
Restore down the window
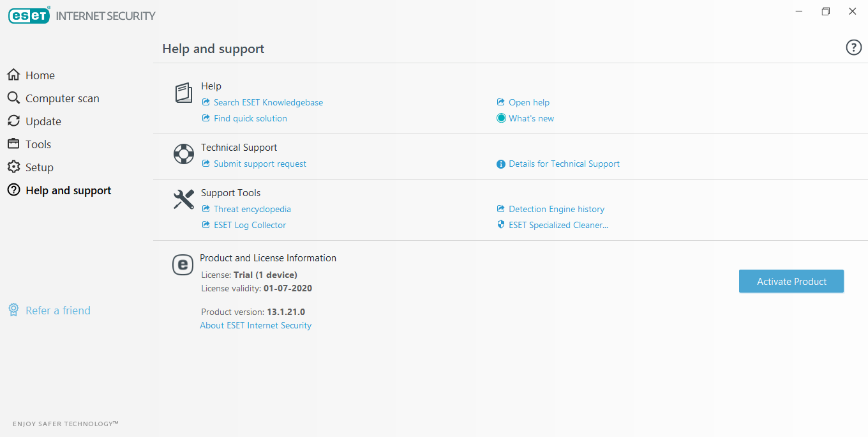tap(826, 11)
